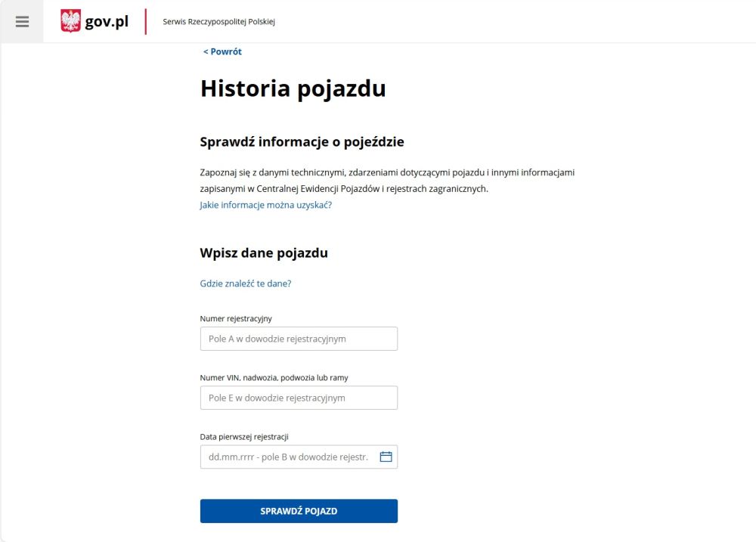Viewport: 756px width, 542px height.
Task: Click the Sprawdź informacje o pojeździe heading
Action: pos(302,142)
